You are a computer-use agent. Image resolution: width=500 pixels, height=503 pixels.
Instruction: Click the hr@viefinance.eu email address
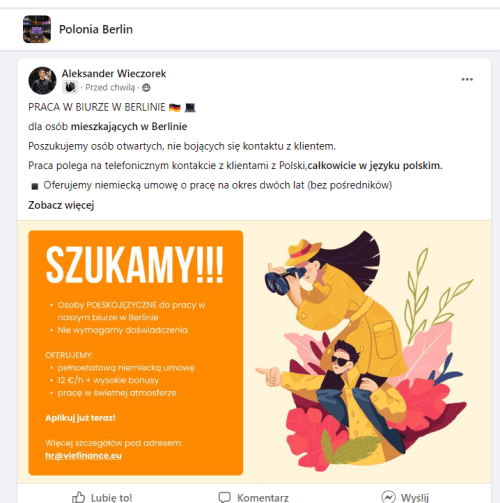pos(83,456)
